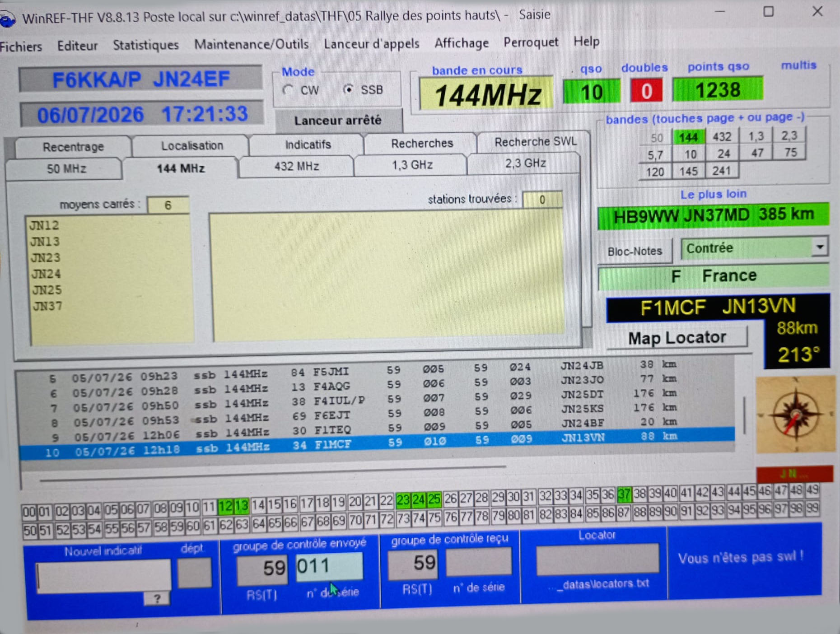Open the Lanceur d'appels menu
840x634 pixels.
click(371, 43)
